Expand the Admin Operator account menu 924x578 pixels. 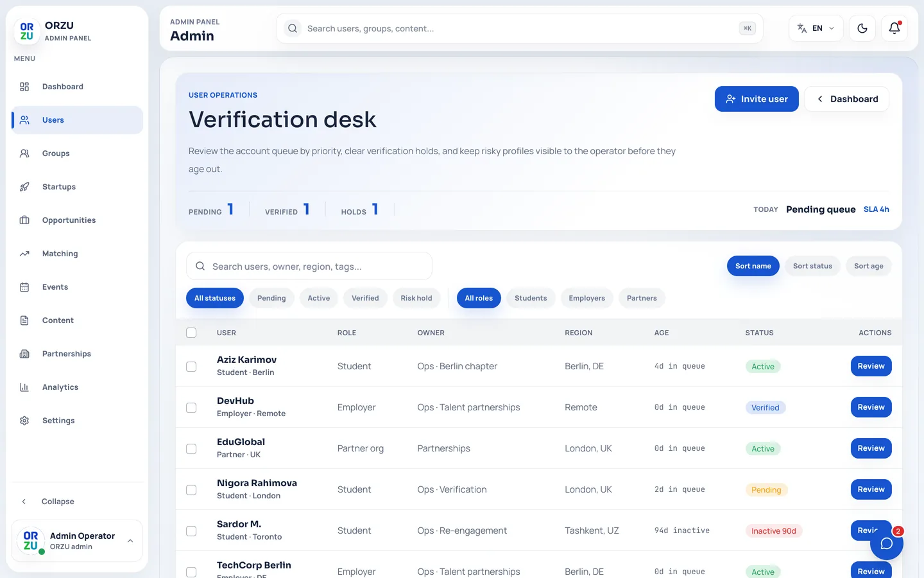point(77,541)
